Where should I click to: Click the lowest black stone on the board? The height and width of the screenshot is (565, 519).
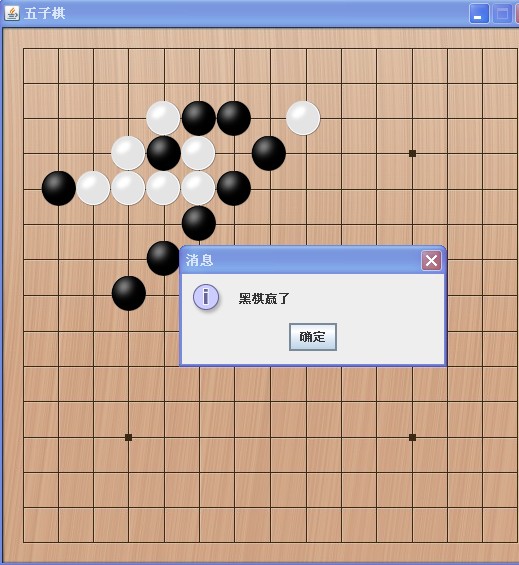(x=129, y=293)
